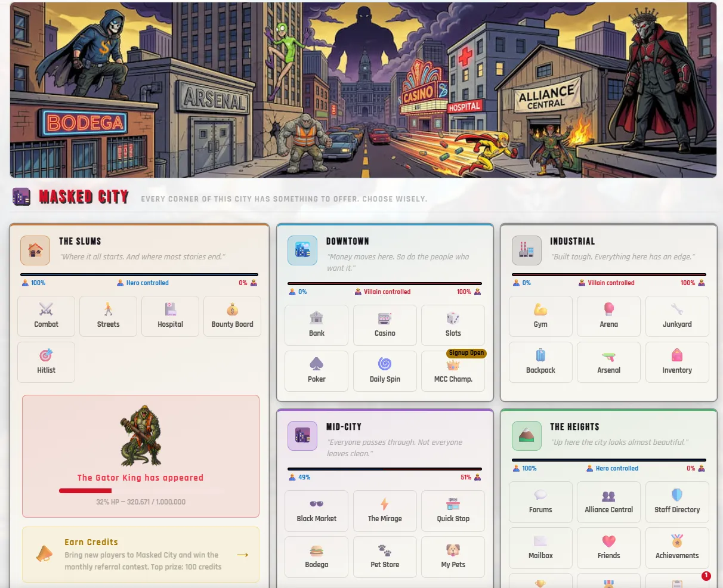
Task: Open the My Pets tile
Action: point(453,556)
